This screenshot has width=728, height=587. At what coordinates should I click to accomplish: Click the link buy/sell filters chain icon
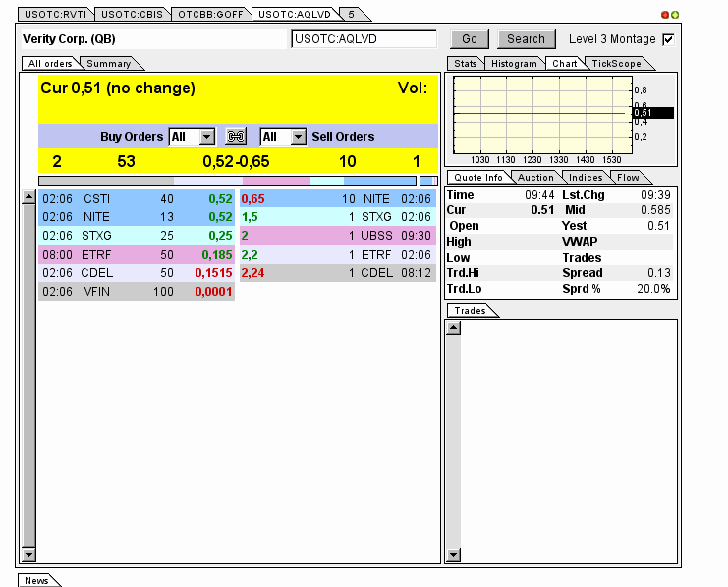[236, 136]
